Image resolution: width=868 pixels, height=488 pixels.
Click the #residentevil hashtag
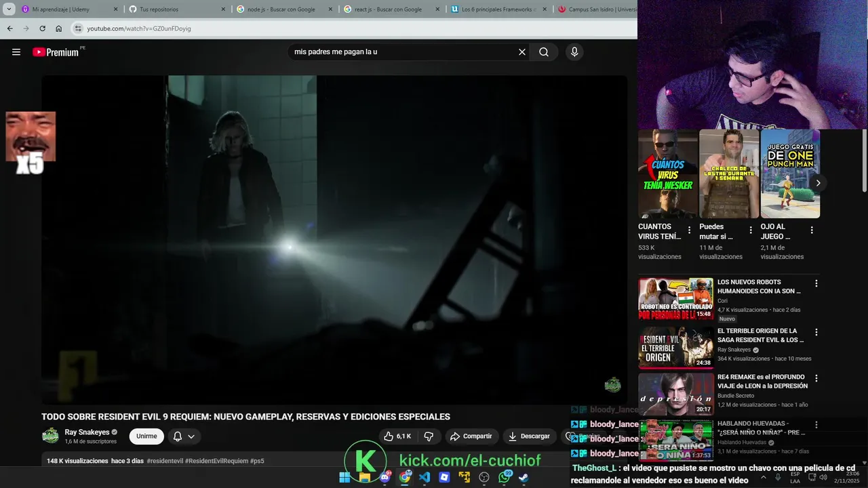coord(165,461)
